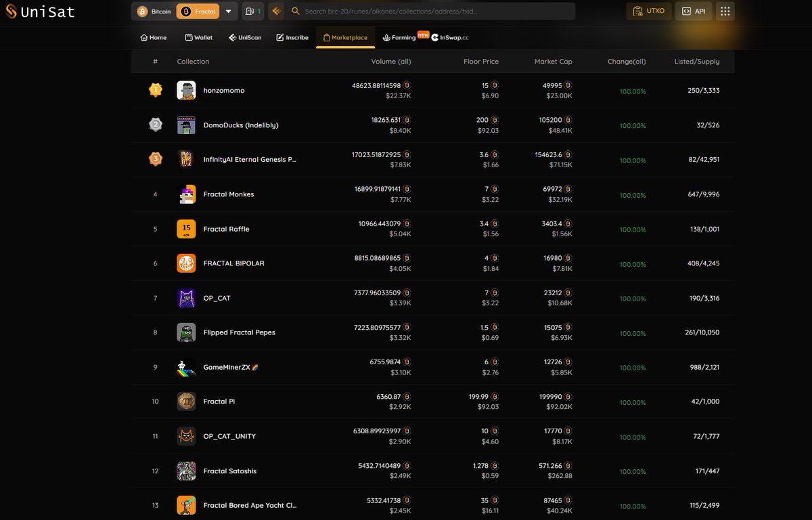Screen dimensions: 812x520
Task: Open GameMinerZX collection avatar
Action: coord(186,367)
